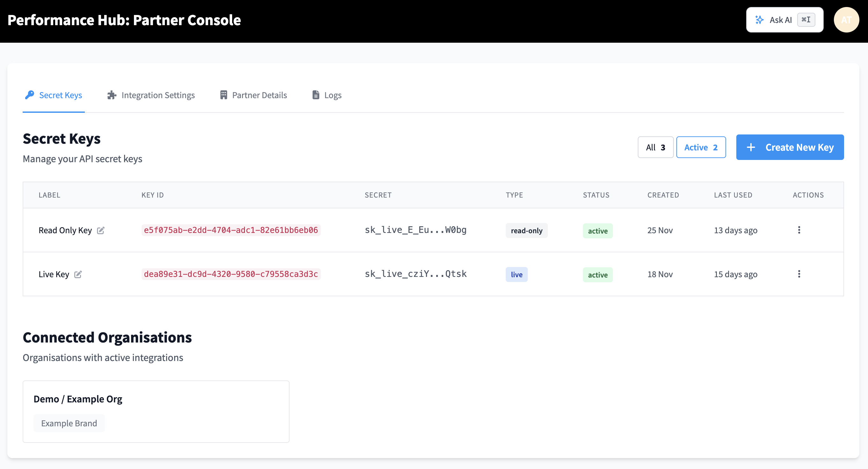Click the LAST USED column header
This screenshot has width=868, height=469.
[733, 195]
